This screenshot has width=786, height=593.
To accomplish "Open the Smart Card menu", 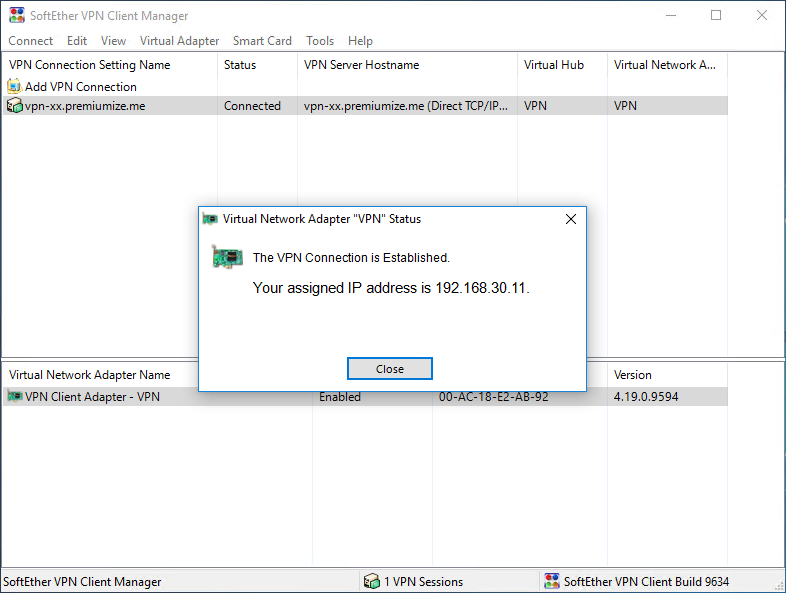I will click(x=262, y=41).
